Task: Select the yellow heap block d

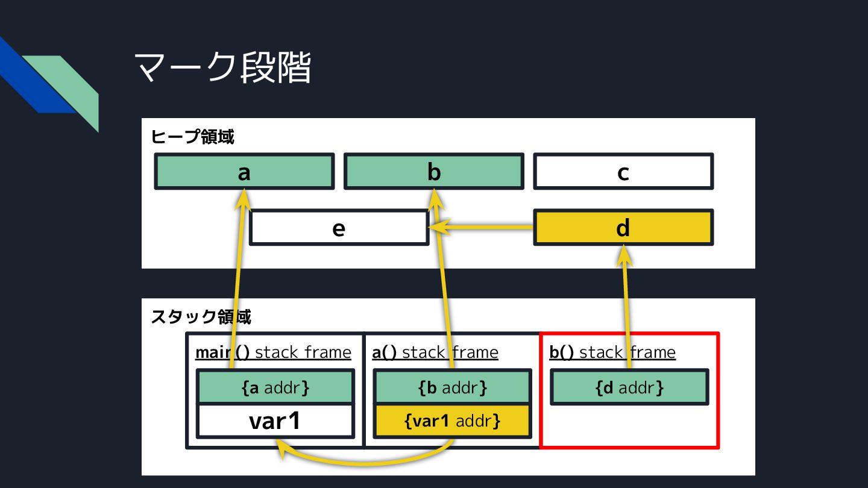Action: coord(623,227)
